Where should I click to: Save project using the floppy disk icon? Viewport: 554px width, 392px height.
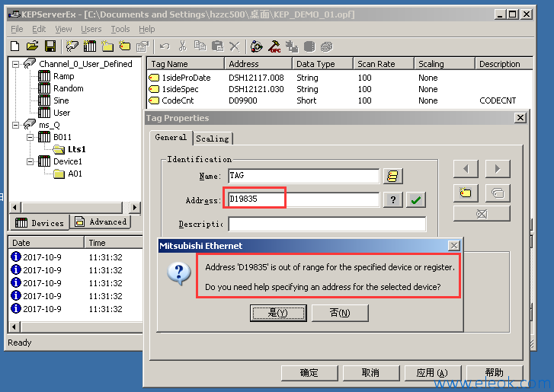50,46
